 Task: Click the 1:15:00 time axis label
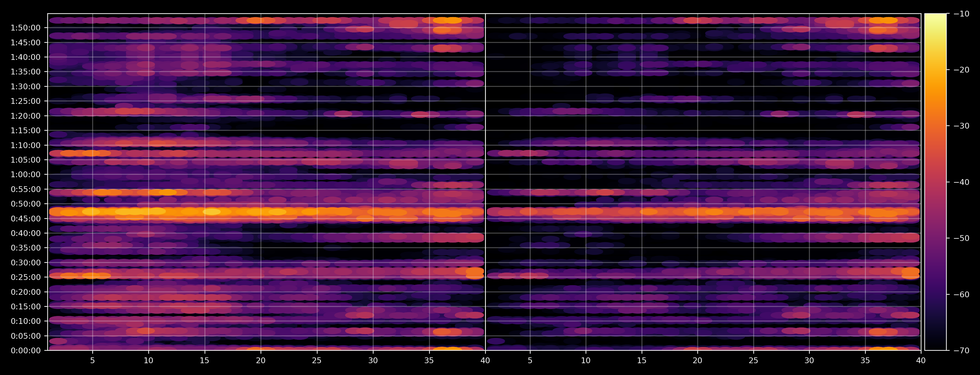pos(26,130)
